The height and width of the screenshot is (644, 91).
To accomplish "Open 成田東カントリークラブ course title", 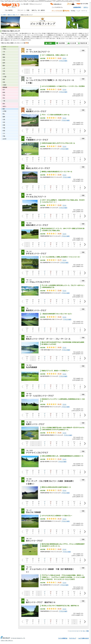I will point(36,111).
